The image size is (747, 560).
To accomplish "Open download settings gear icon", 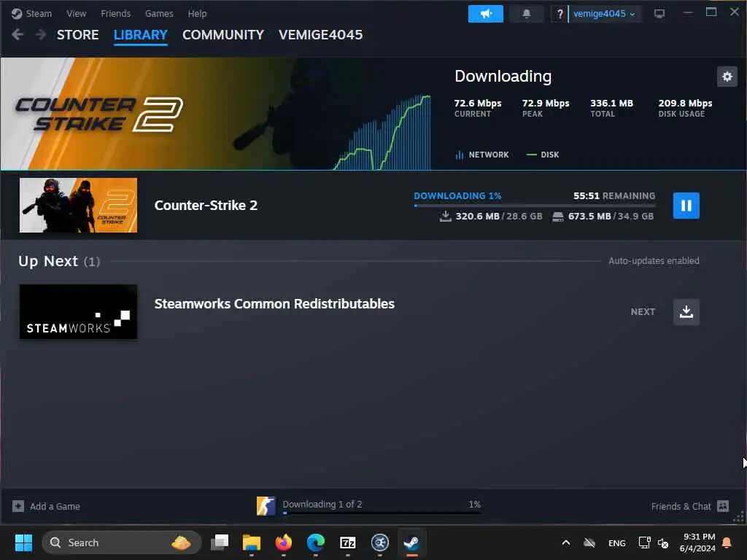I will (727, 77).
